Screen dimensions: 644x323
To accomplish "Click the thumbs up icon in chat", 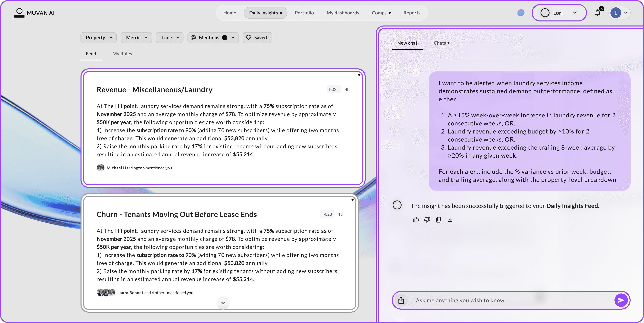I will [x=416, y=220].
